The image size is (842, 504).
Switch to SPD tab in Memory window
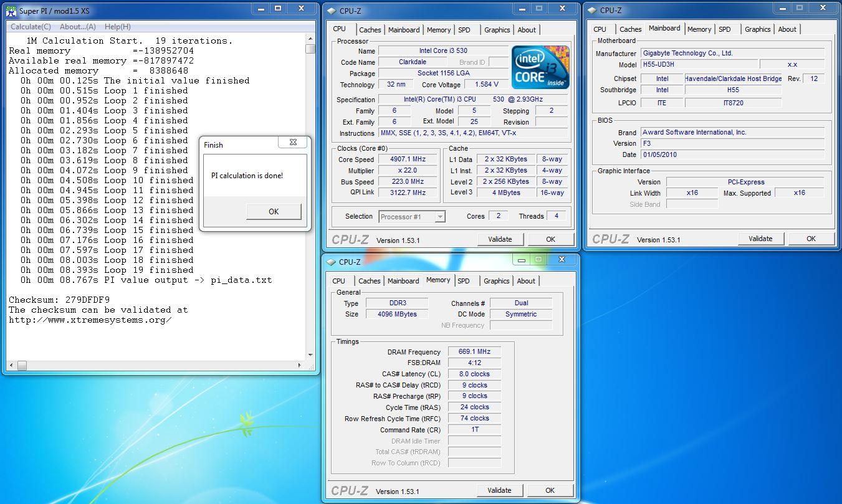pyautogui.click(x=464, y=281)
